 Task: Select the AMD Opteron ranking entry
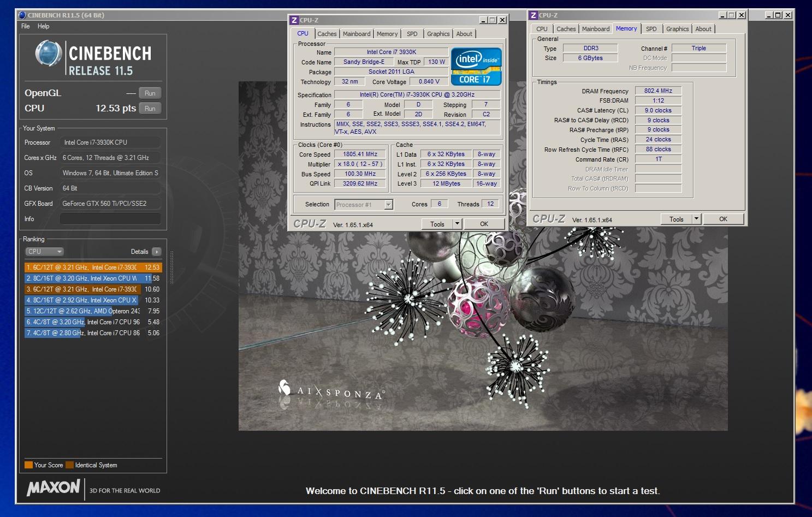tap(93, 311)
